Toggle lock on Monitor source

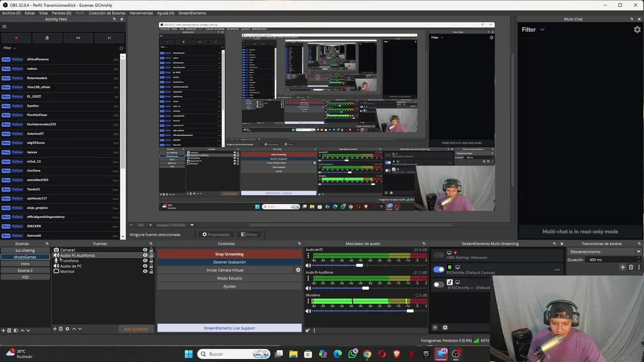click(151, 271)
